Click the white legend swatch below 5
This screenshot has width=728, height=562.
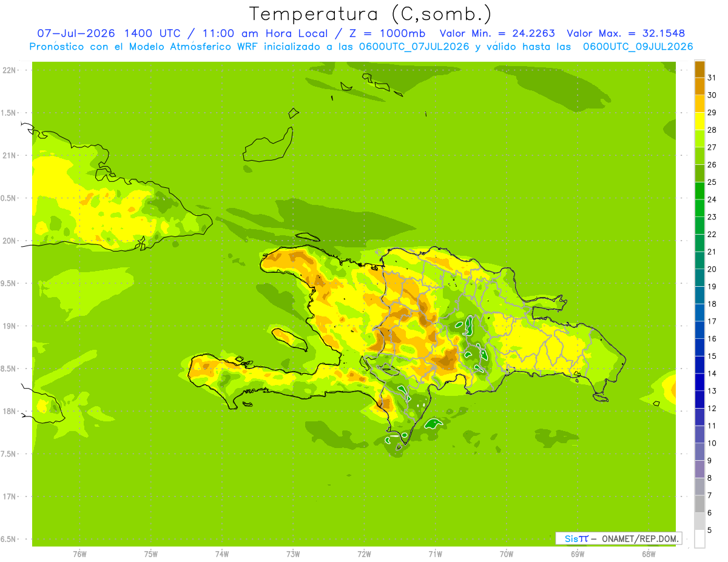coord(699,540)
